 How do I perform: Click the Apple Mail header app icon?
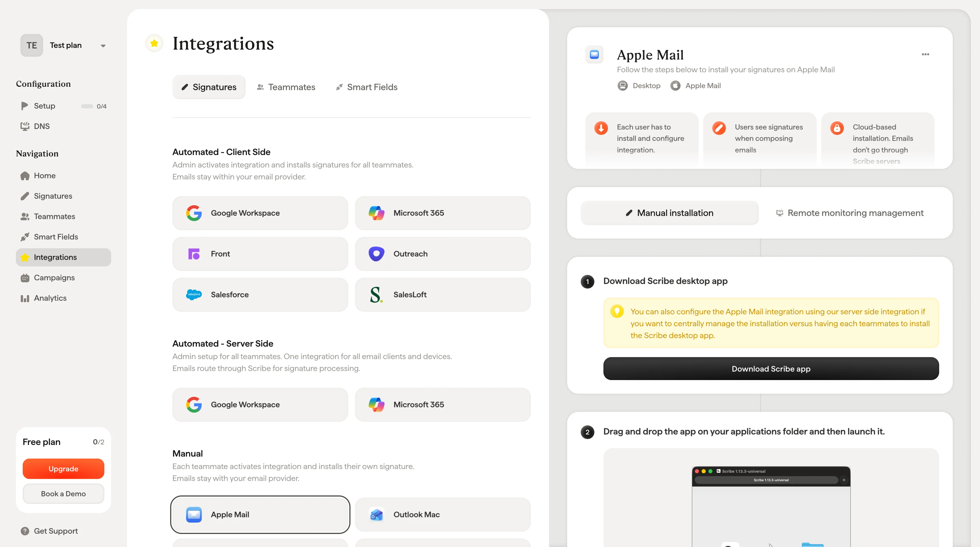coord(594,54)
